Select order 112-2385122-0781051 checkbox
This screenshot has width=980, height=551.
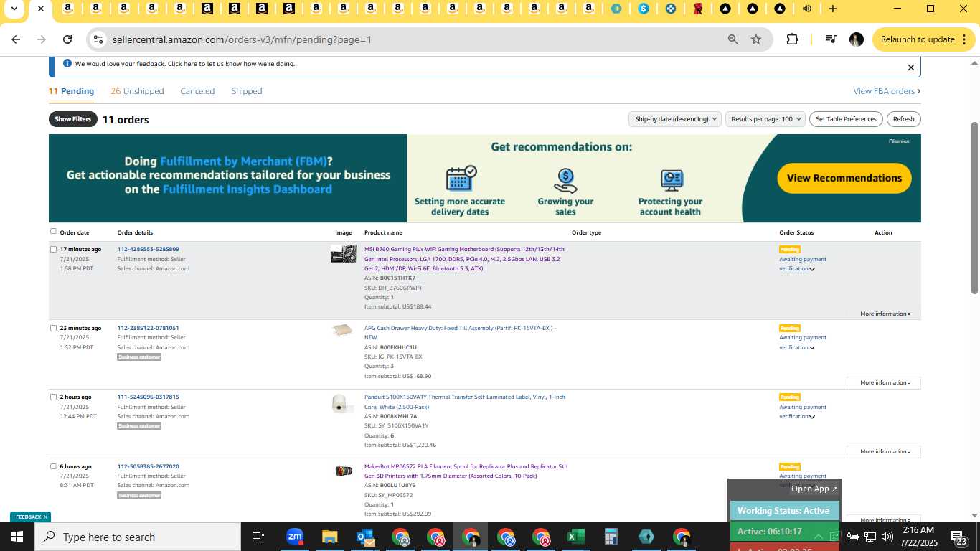[53, 328]
